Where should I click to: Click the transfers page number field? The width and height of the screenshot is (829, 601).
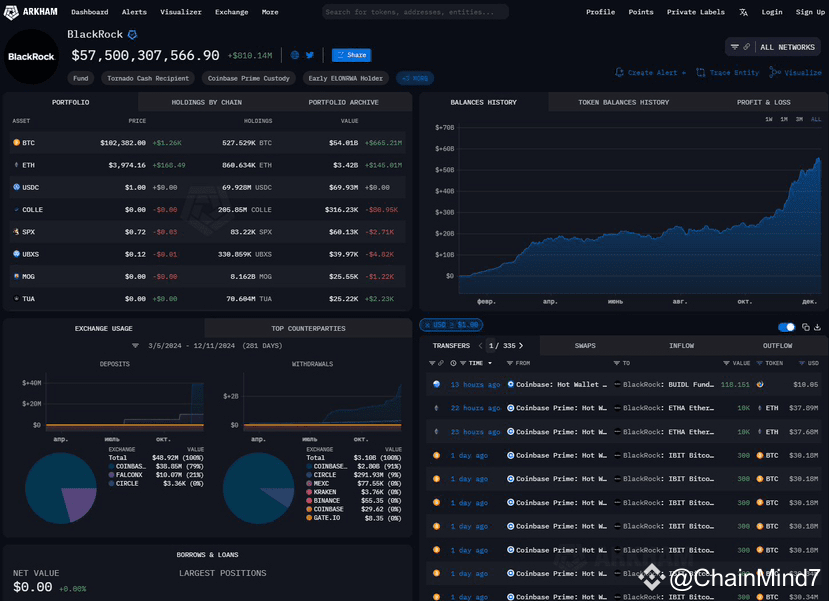tap(491, 346)
